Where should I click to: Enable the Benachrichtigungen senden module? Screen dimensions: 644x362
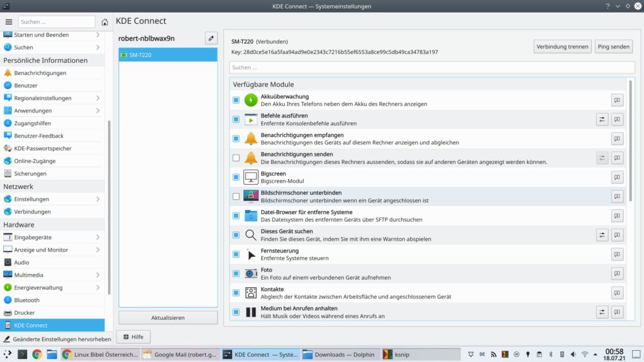236,158
